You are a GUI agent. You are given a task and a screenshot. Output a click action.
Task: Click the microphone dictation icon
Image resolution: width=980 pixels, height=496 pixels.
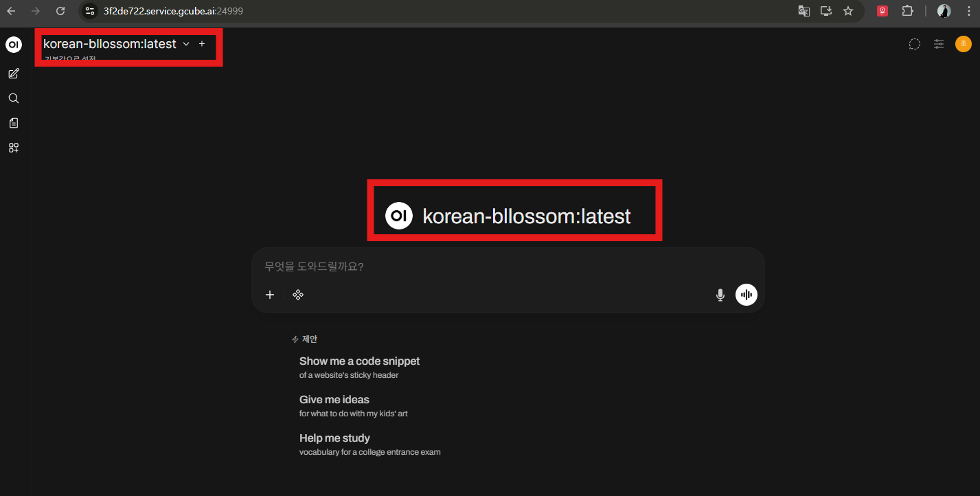click(x=720, y=295)
